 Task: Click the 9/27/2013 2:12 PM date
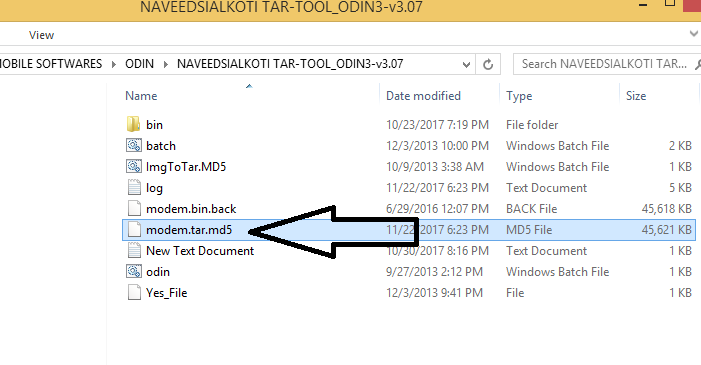(x=434, y=272)
